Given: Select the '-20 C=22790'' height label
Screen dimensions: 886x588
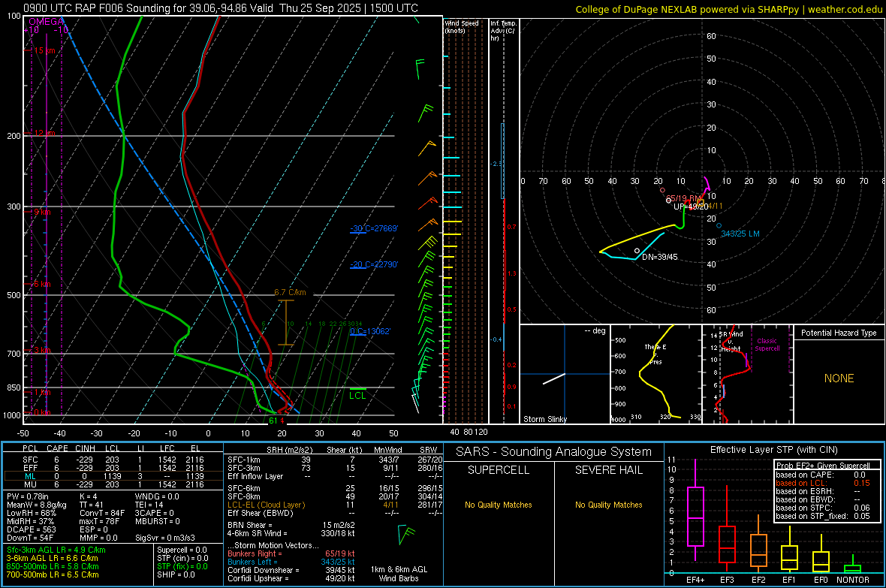Looking at the screenshot, I should coord(374,264).
